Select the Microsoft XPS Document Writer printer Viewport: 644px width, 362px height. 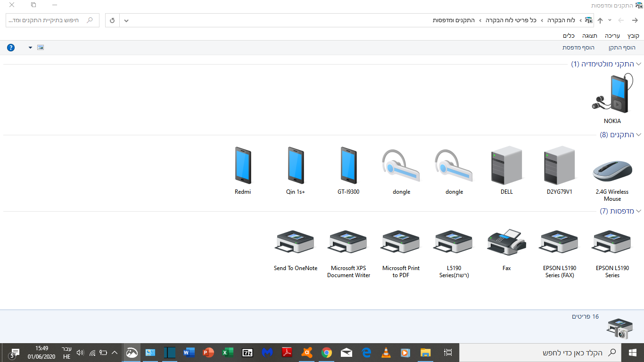(x=348, y=254)
